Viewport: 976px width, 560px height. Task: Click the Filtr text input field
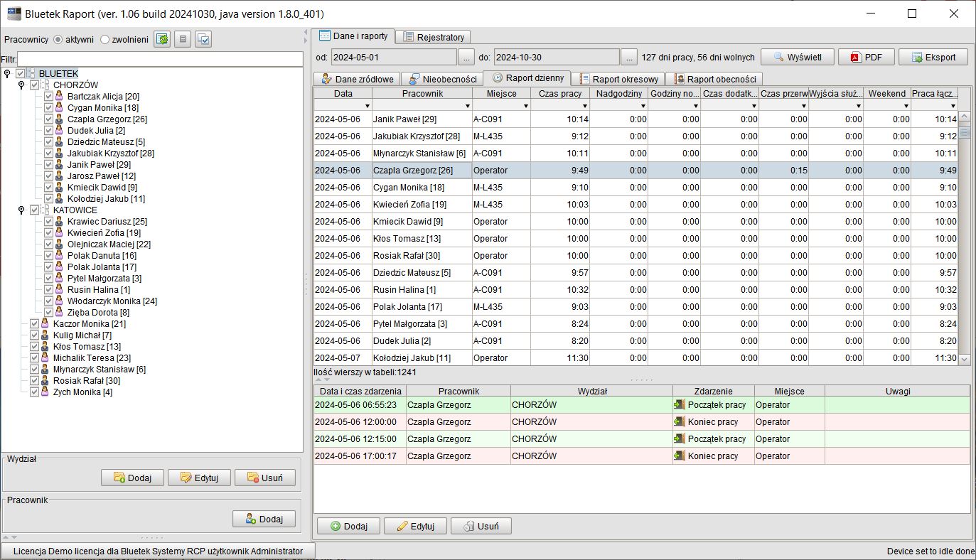pyautogui.click(x=160, y=59)
